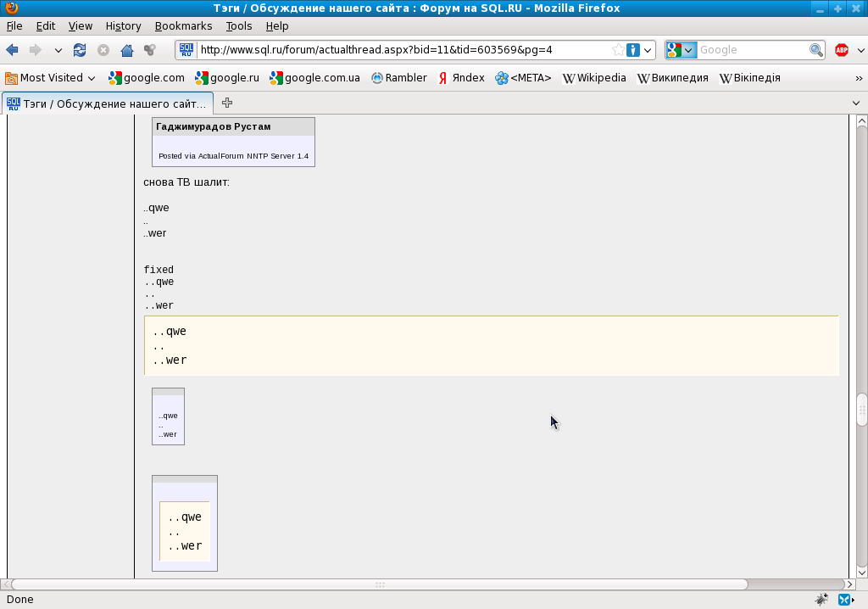
Task: Click the horizontal scrollbar at page bottom
Action: (379, 584)
